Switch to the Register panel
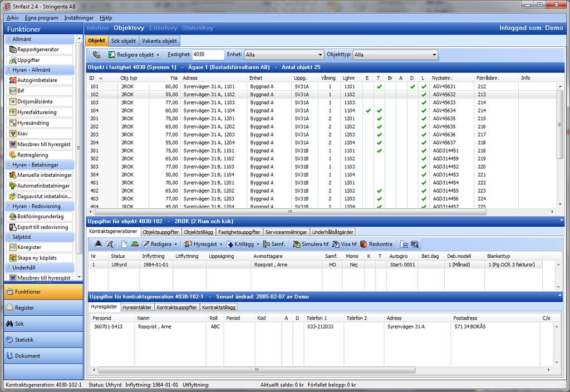This screenshot has width=570, height=392. coord(43,307)
